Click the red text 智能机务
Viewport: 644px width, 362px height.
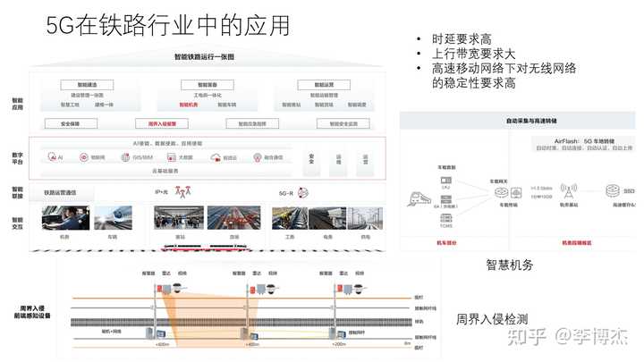pyautogui.click(x=189, y=105)
